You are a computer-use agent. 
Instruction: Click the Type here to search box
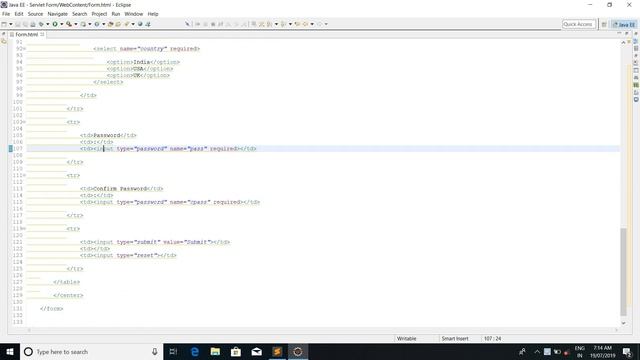[x=91, y=352]
